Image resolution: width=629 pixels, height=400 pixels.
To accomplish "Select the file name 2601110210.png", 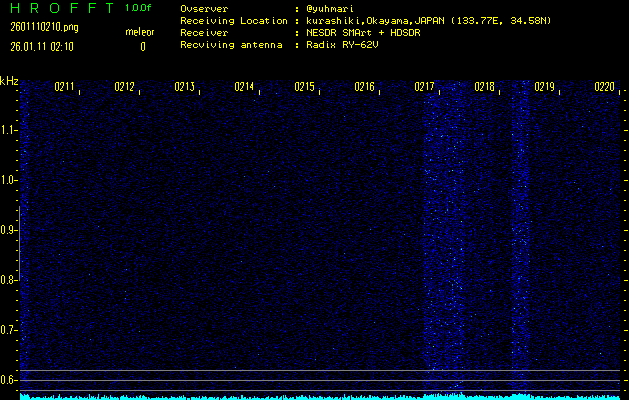I will (x=44, y=27).
